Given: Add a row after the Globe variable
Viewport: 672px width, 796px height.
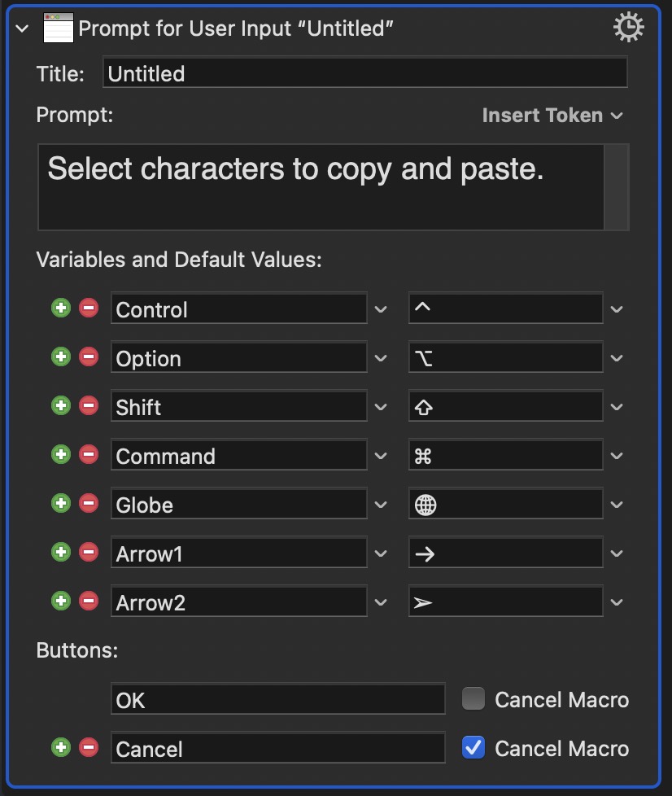Looking at the screenshot, I should [x=61, y=504].
